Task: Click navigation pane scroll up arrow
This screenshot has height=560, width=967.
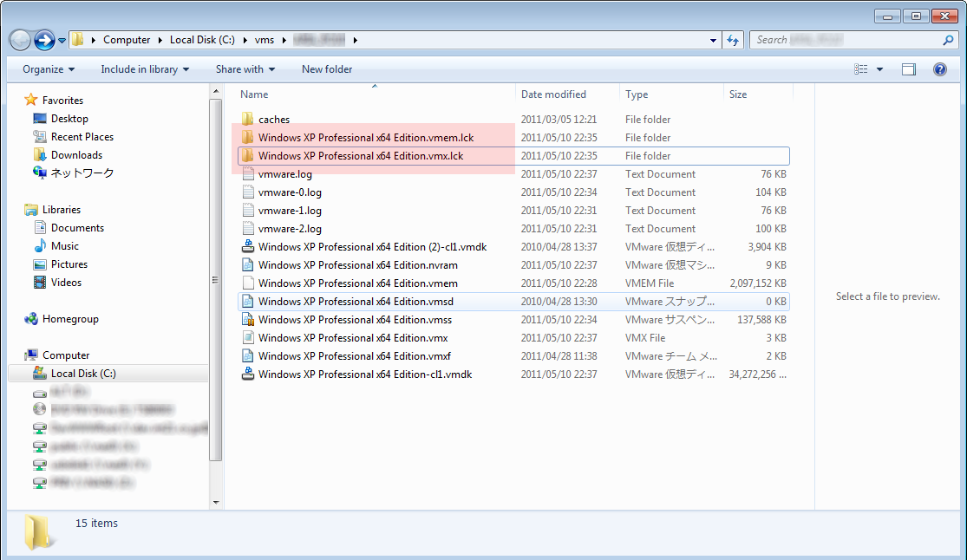Action: point(216,91)
